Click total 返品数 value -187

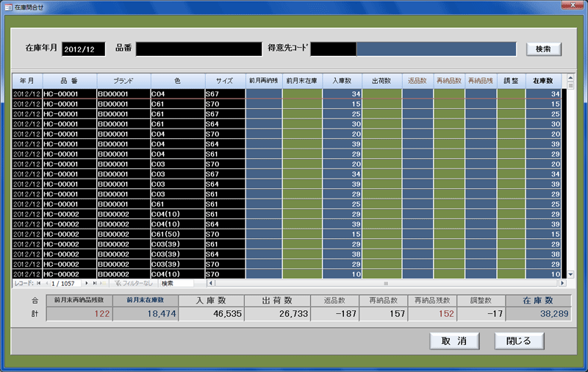[x=335, y=314]
